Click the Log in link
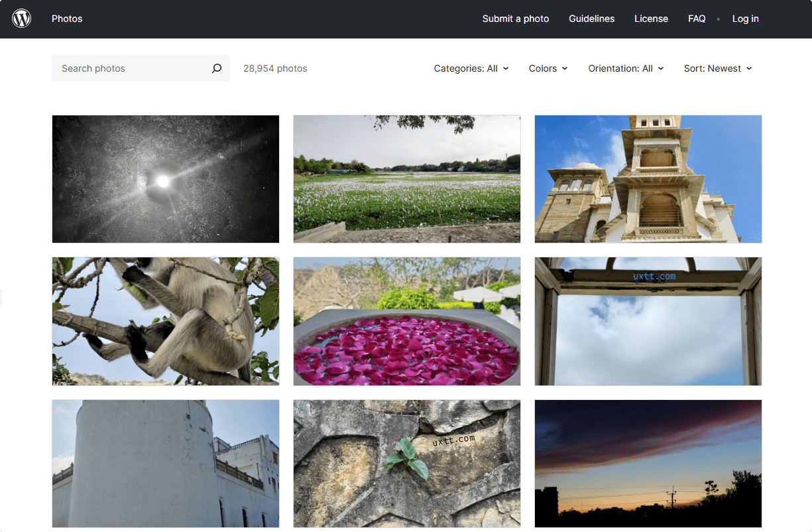The height and width of the screenshot is (532, 812). (745, 19)
